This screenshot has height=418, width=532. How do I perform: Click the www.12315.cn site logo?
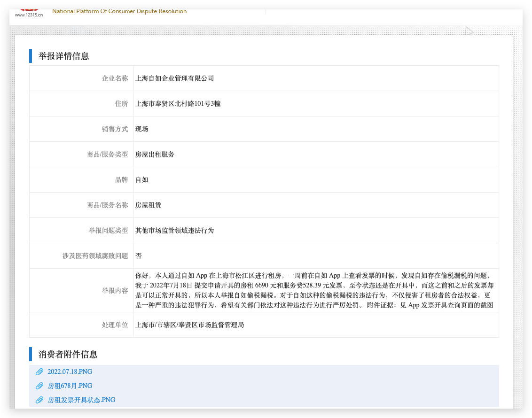point(29,13)
